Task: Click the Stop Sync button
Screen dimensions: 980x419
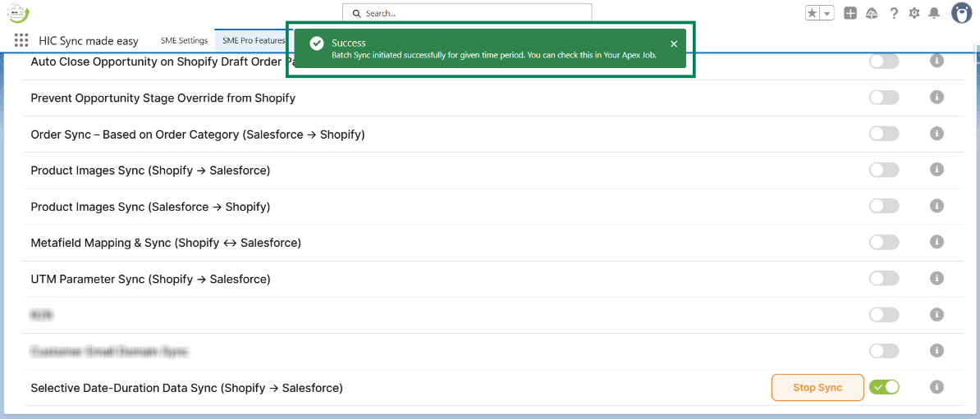Action: pos(817,388)
